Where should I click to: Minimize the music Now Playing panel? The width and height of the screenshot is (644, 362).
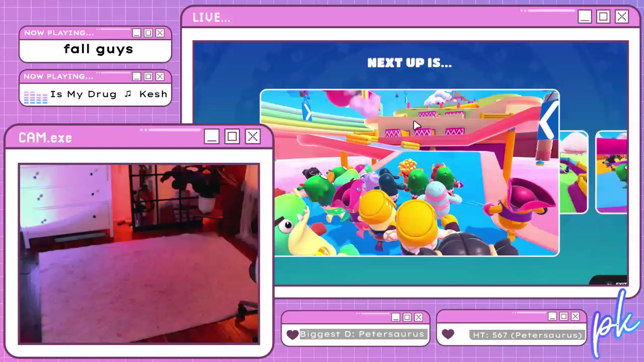click(x=137, y=76)
